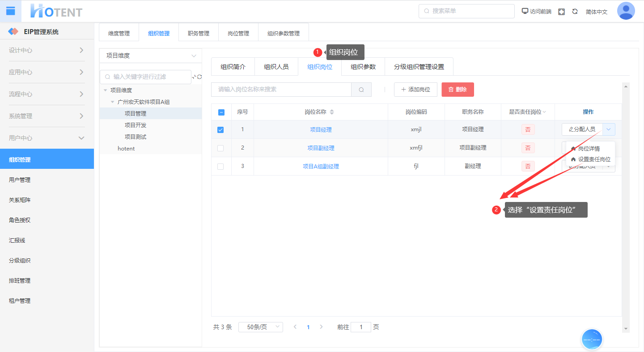644x352 pixels.
Task: Uncheck the checkbox for row 1 项目经理
Action: 220,130
